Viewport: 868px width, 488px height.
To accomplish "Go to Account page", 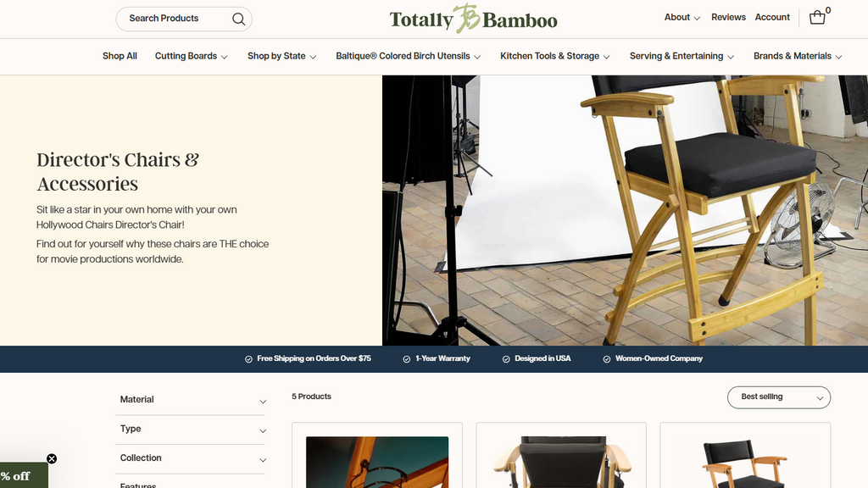I will pyautogui.click(x=772, y=17).
